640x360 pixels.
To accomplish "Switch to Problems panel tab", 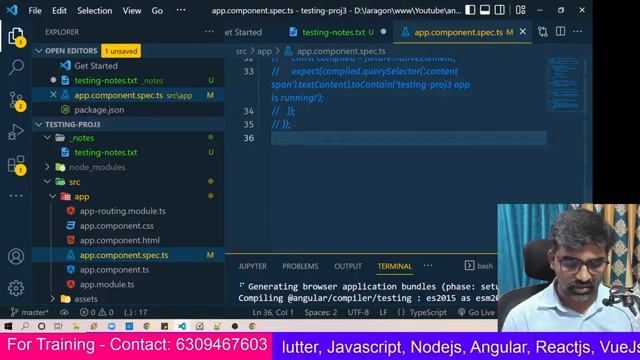I will click(300, 266).
